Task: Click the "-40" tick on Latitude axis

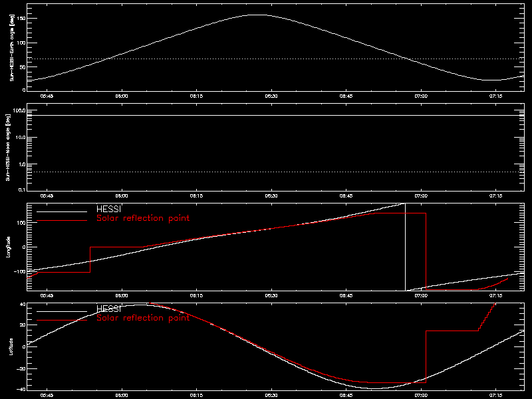Action: click(x=21, y=389)
